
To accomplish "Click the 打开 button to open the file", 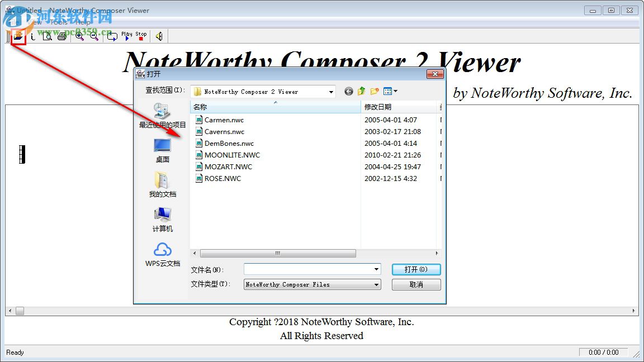I will 416,269.
